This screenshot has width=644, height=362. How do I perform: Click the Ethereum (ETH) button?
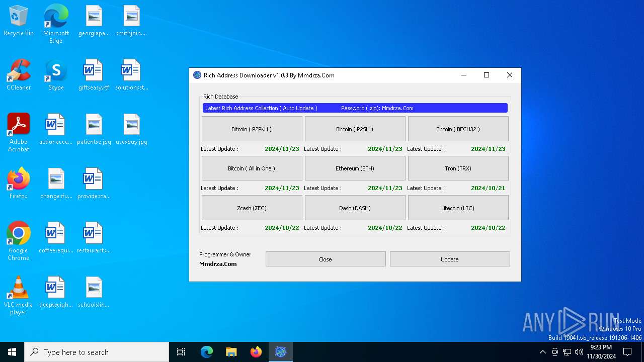355,168
